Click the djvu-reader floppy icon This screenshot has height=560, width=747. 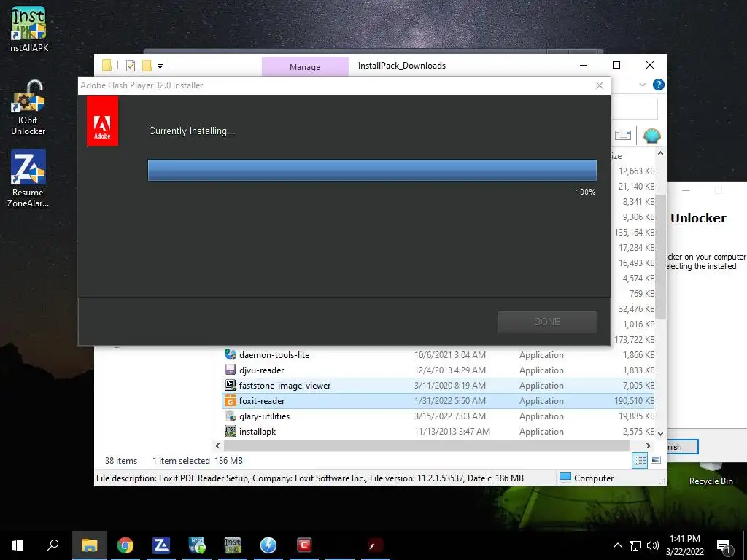(230, 370)
